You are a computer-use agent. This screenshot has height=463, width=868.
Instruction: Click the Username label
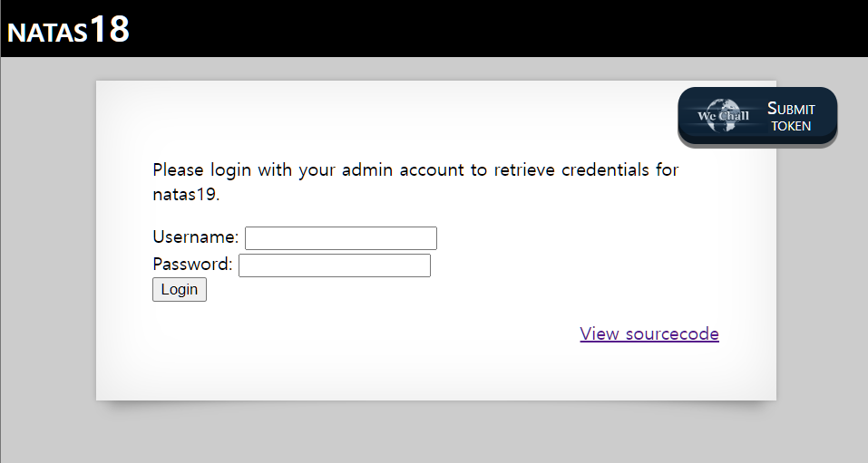pyautogui.click(x=195, y=237)
